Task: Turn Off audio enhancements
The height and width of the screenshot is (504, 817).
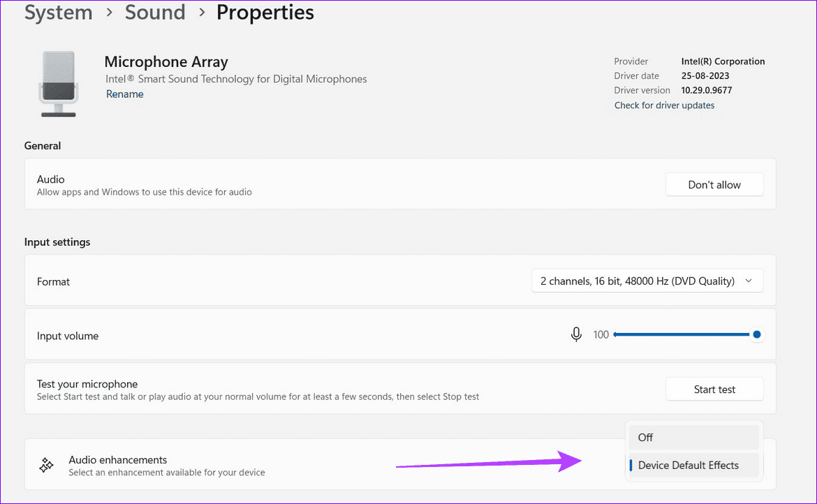Action: point(693,437)
